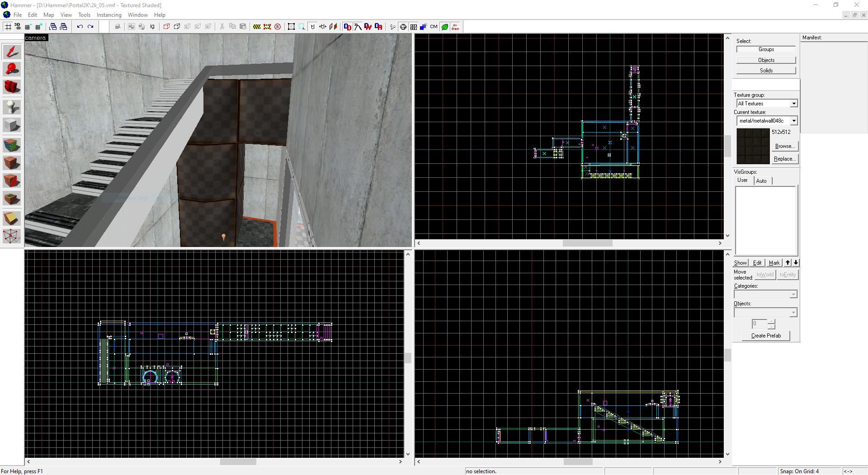Image resolution: width=868 pixels, height=475 pixels.
Task: Toggle Cordon state yellow striped button
Action: coord(257,27)
